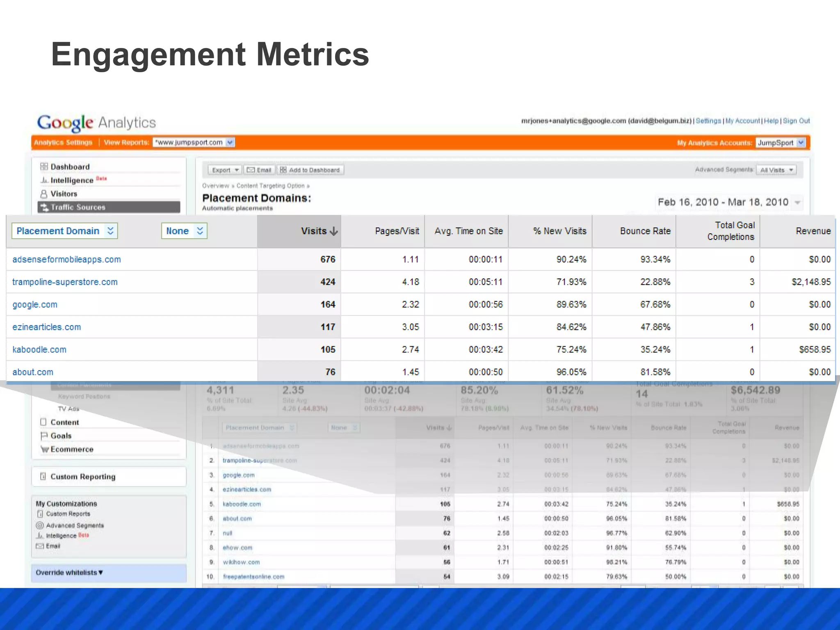This screenshot has height=630, width=840.
Task: Click the Email envelope icon under My Customizations
Action: [40, 546]
